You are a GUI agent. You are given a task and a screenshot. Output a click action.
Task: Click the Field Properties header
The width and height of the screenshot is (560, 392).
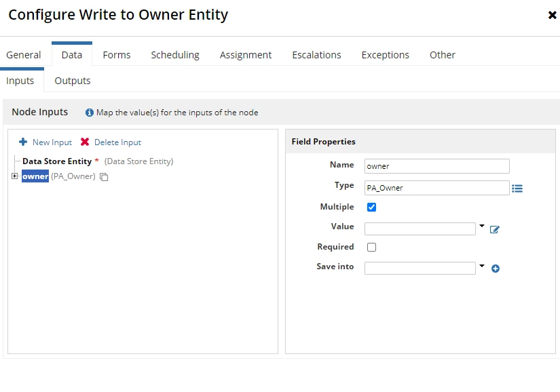tap(323, 142)
